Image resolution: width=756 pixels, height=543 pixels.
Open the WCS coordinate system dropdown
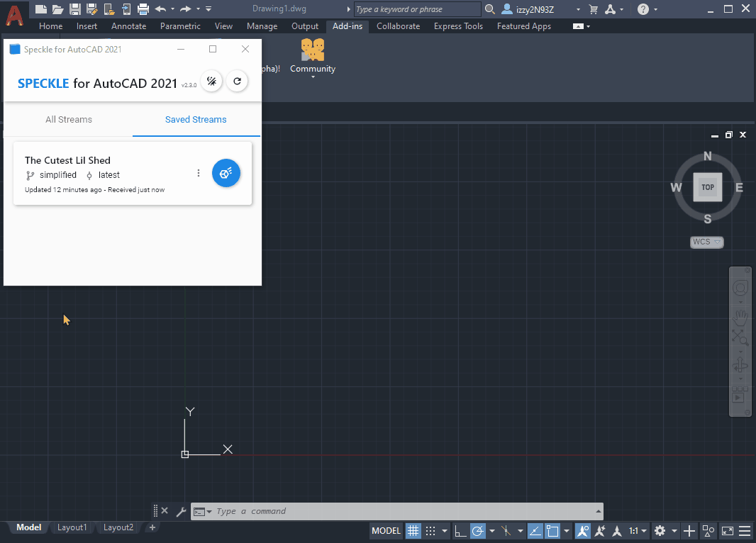707,242
